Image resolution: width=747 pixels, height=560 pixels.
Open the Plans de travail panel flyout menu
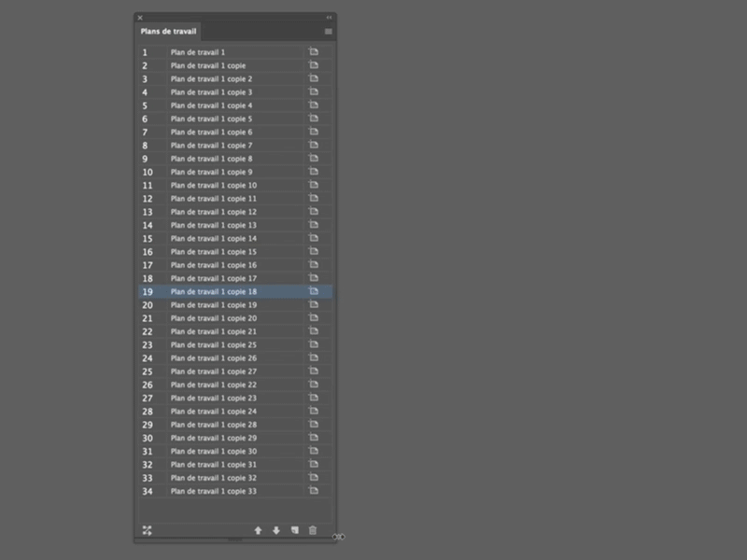(327, 31)
